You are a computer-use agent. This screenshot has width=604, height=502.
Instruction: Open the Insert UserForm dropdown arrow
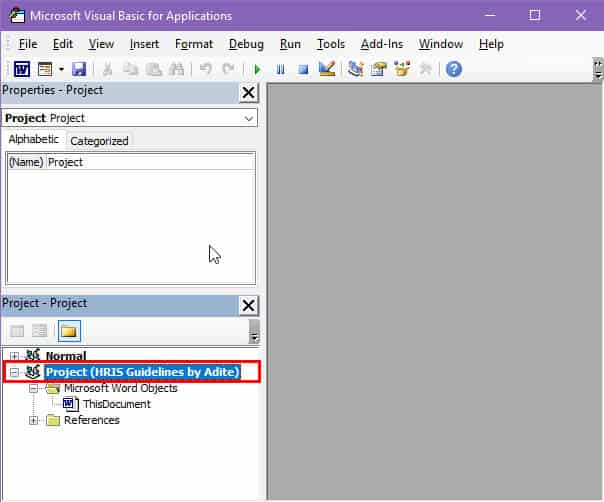point(61,70)
